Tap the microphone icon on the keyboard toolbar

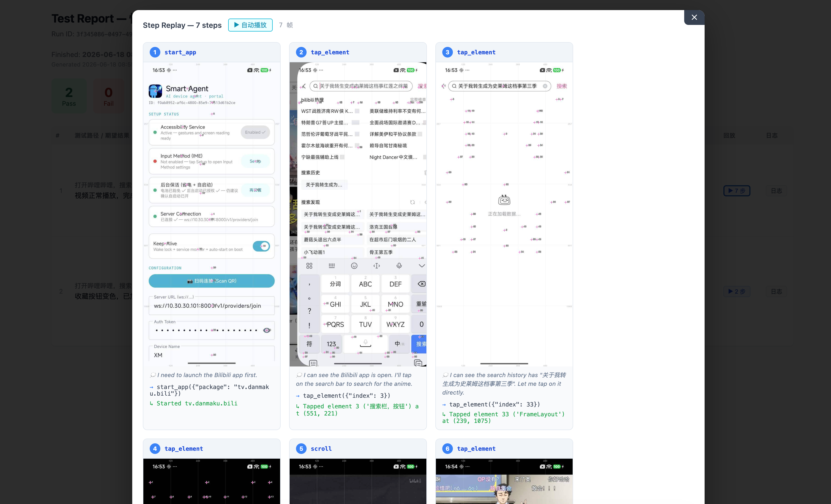coord(399,266)
